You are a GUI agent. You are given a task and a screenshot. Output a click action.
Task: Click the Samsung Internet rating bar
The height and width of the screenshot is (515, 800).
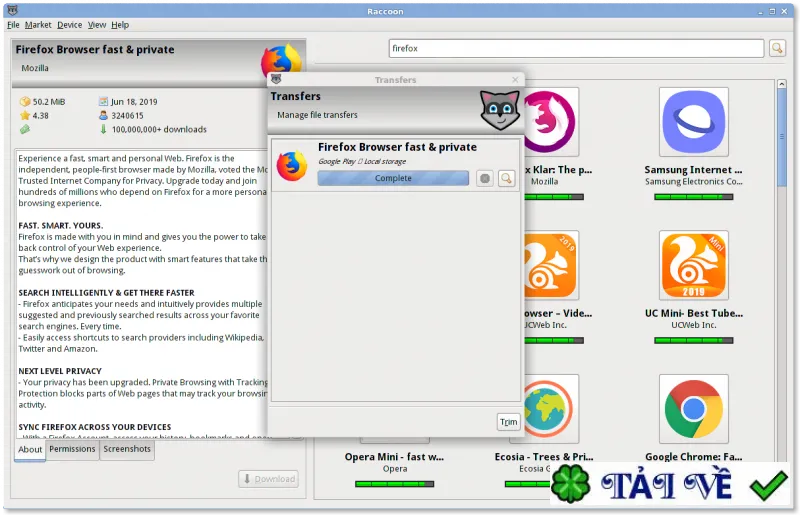coord(693,197)
